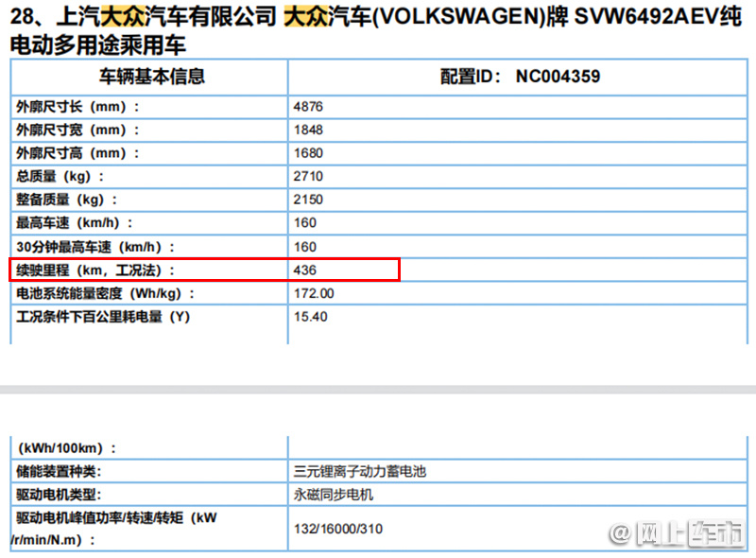This screenshot has height=558, width=756.
Task: Click the title text 上汽大众汽车有限公司
Action: click(166, 17)
